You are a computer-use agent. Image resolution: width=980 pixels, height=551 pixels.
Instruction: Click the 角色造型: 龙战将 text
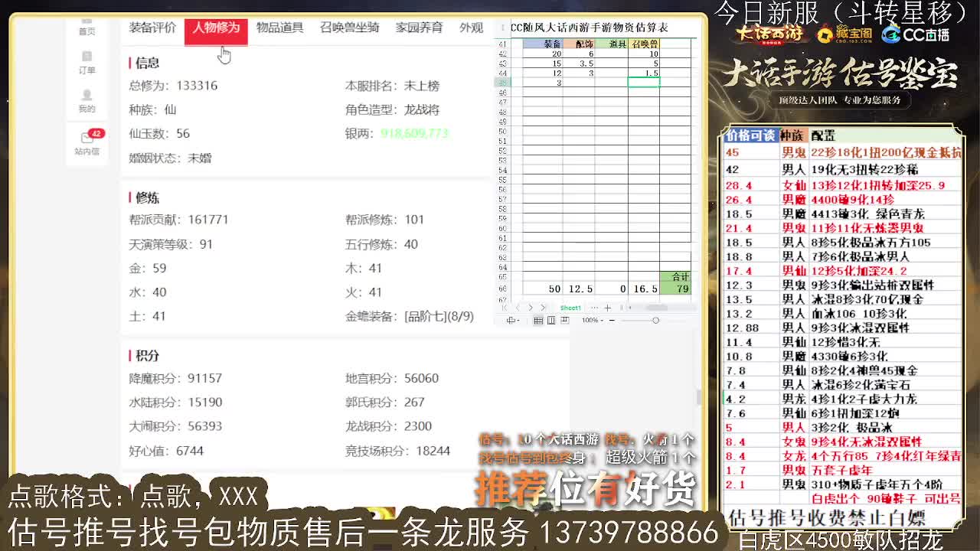tap(392, 109)
